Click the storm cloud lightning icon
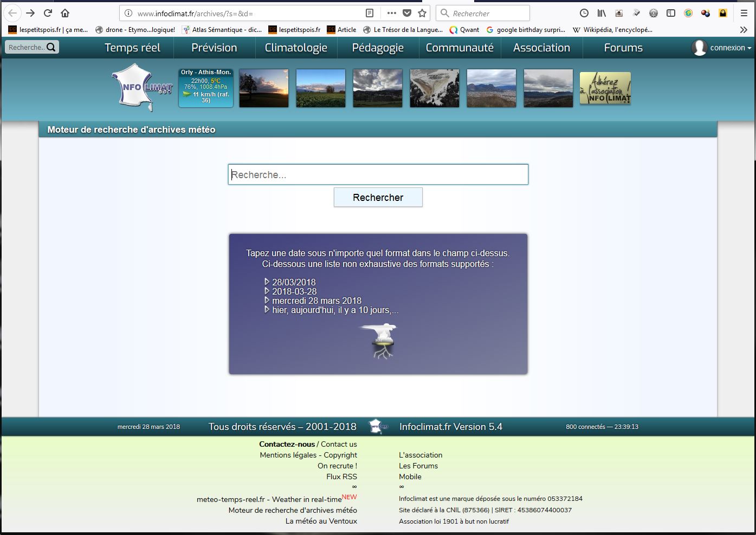 379,341
